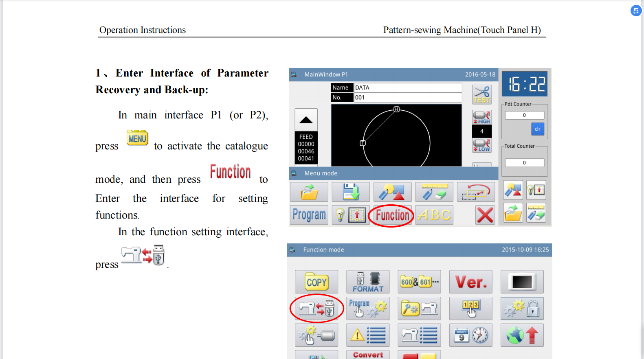Click the Function mode title text

pos(323,250)
